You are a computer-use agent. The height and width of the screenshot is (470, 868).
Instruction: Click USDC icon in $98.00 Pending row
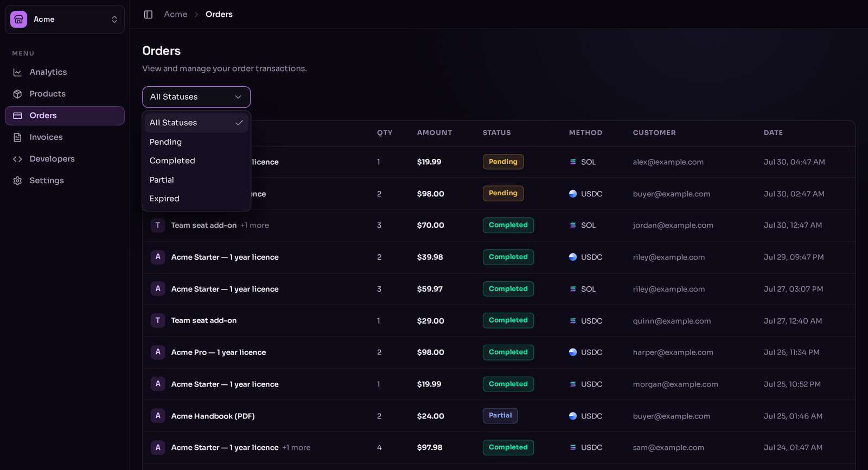[573, 194]
